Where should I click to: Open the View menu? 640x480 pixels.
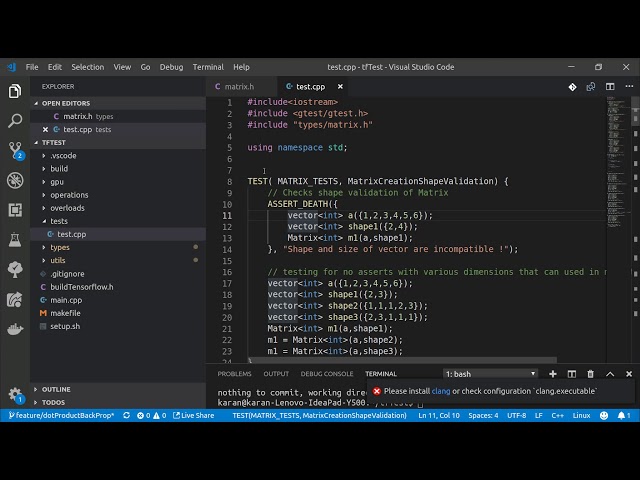[122, 67]
